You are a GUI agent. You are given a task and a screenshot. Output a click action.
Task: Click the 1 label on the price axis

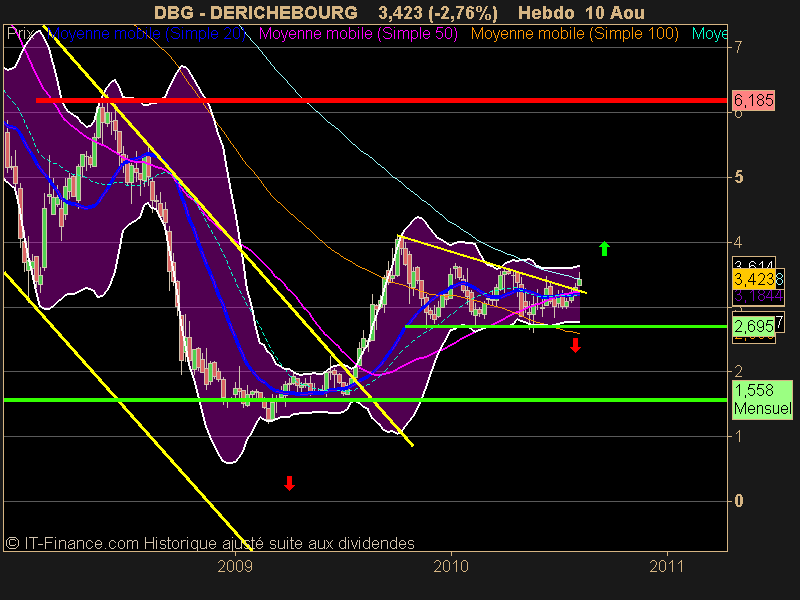738,436
